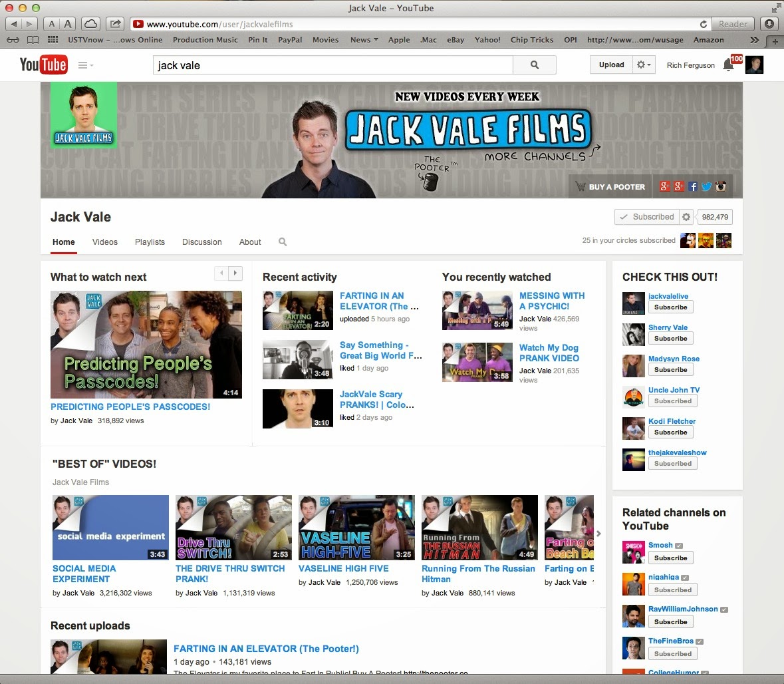Viewport: 784px width, 684px height.
Task: Toggle Subscribed for nigahiga
Action: pos(672,590)
